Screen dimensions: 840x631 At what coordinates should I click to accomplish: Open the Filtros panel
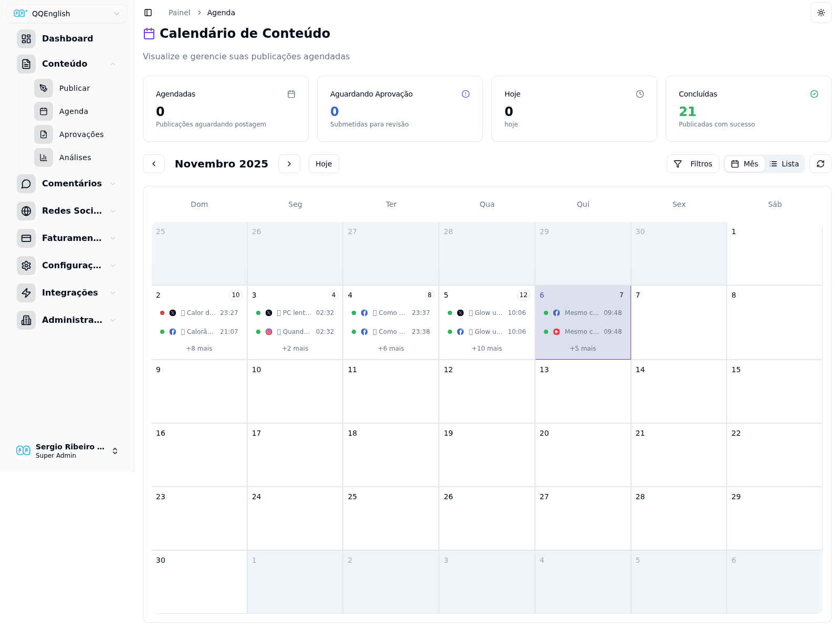tap(692, 163)
